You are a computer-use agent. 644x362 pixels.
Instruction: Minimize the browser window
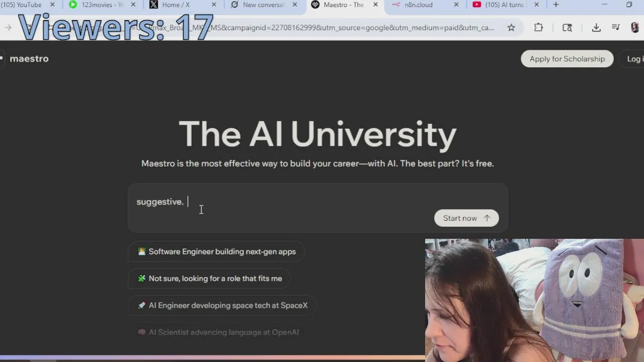point(605,5)
